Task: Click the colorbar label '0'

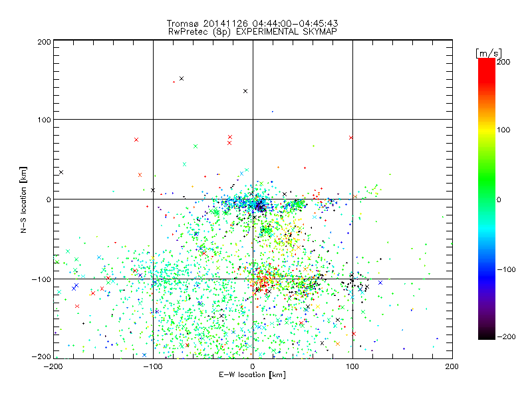Action: [x=499, y=199]
